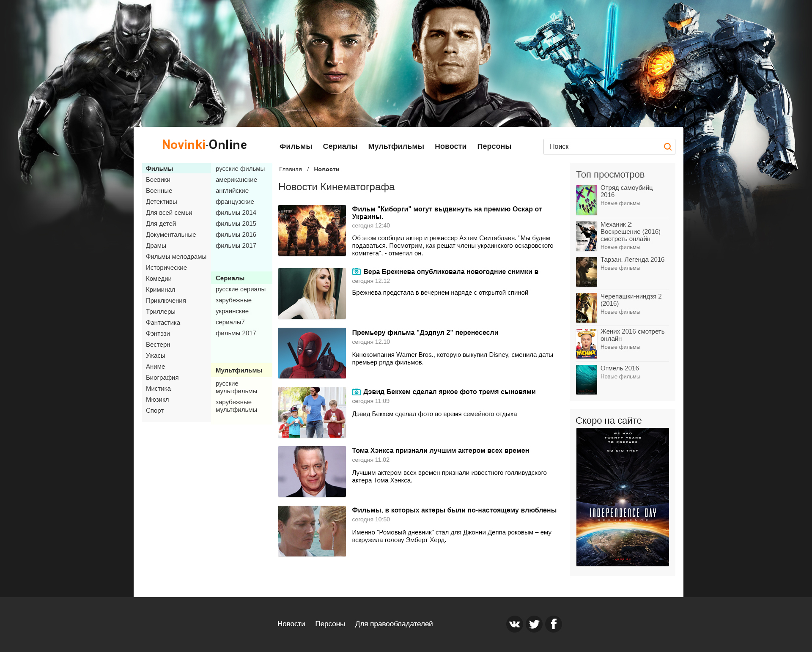Click the Novinki-Online logo

[204, 145]
